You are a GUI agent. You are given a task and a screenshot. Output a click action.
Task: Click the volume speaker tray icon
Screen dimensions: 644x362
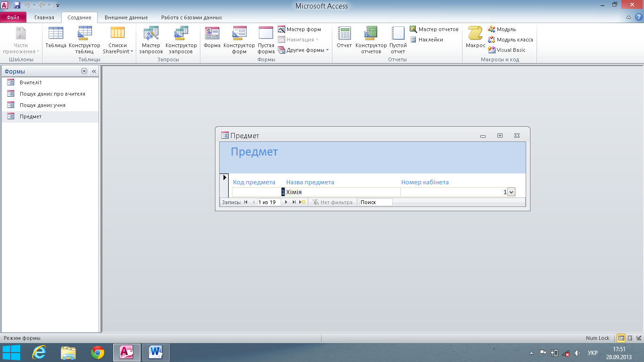(578, 353)
